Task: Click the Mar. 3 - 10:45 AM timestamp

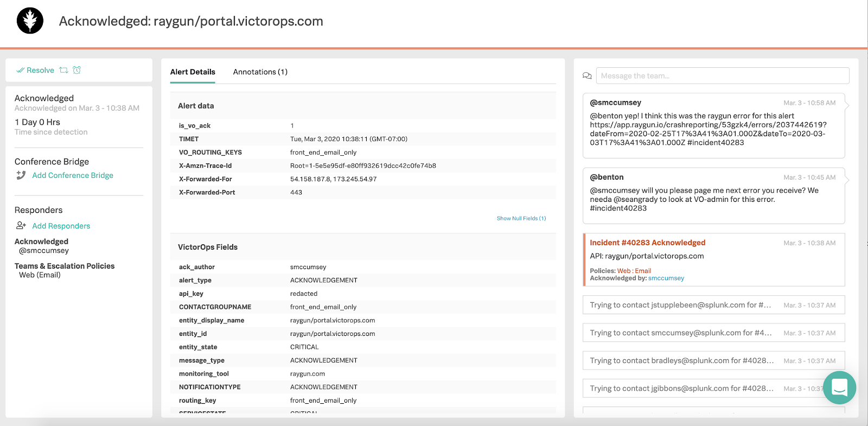Action: 809,177
